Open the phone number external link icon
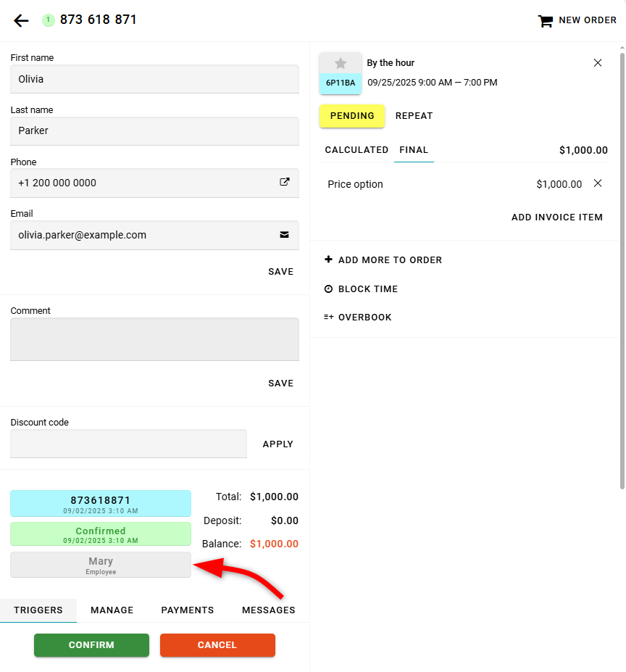 (x=285, y=183)
